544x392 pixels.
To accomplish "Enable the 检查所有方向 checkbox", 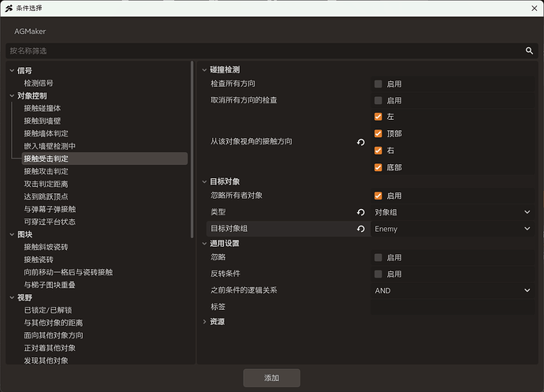I will [378, 84].
